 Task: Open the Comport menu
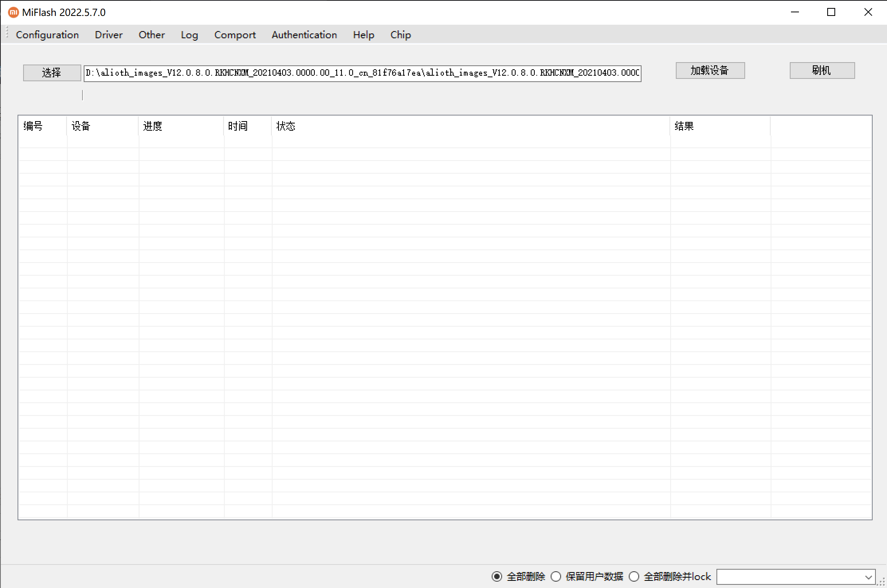pyautogui.click(x=235, y=35)
